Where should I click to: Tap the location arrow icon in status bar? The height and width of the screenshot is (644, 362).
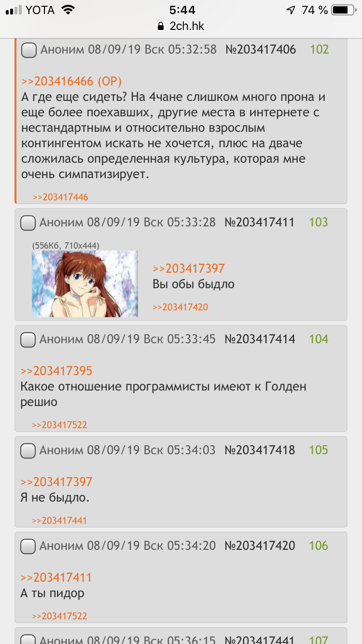(x=291, y=10)
